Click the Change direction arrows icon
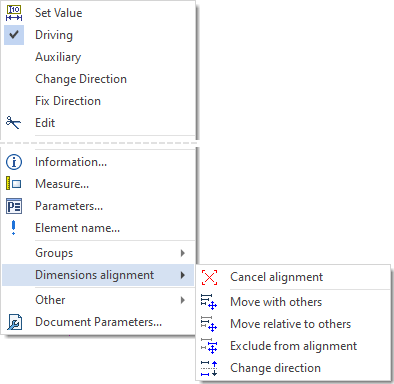Viewport: 394px width, 384px height. tap(209, 368)
